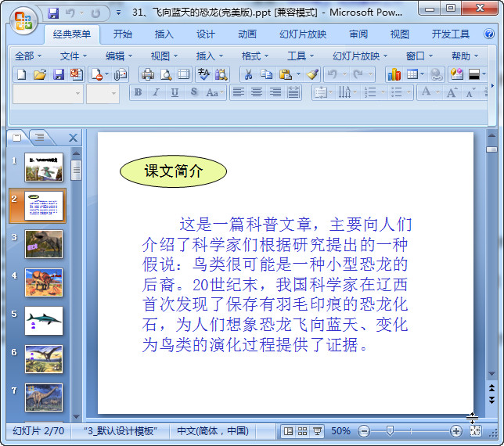504x446 pixels.
Task: Open the font size combo box
Action: [x=103, y=94]
